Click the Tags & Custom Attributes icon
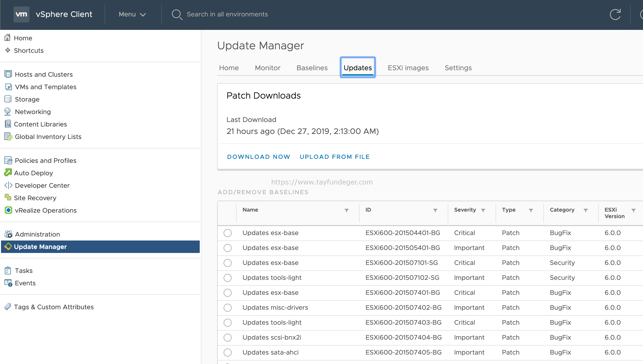This screenshot has height=364, width=643. [x=8, y=307]
